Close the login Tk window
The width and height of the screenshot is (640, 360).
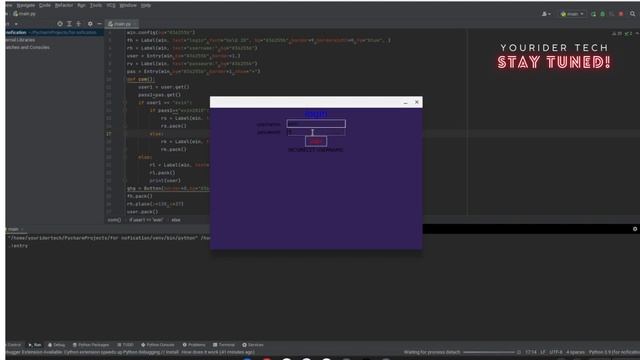point(417,102)
